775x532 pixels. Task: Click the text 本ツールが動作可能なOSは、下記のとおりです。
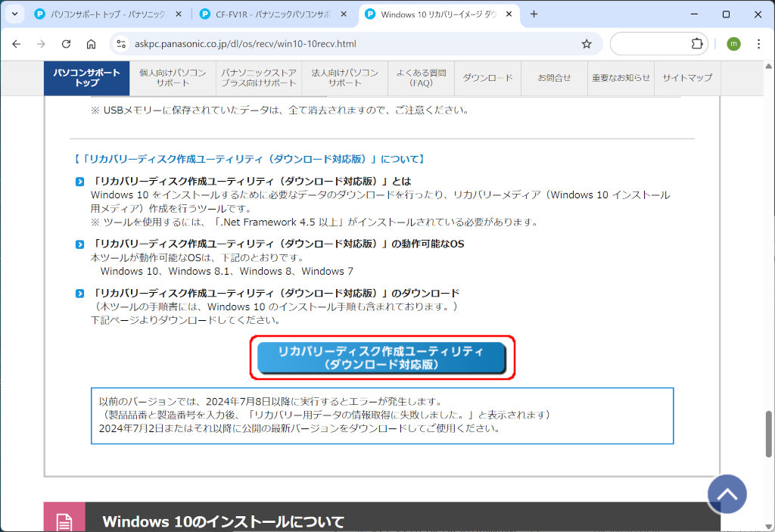pyautogui.click(x=198, y=258)
